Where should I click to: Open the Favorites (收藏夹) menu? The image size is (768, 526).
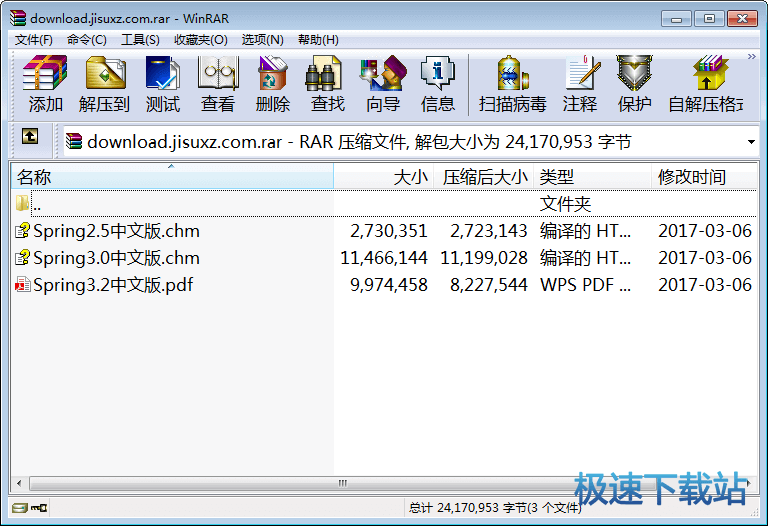[x=201, y=40]
